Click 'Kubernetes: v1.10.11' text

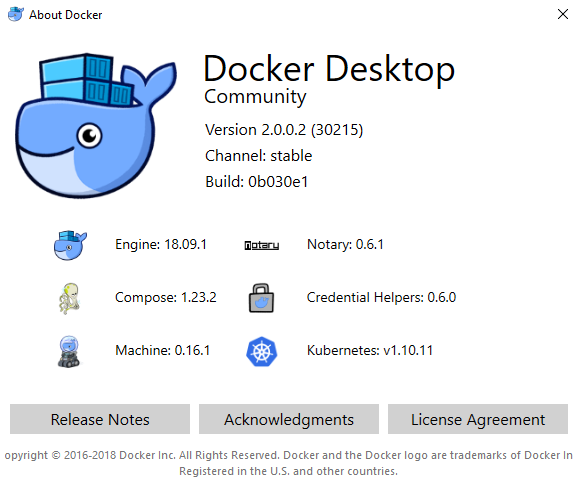pos(370,350)
